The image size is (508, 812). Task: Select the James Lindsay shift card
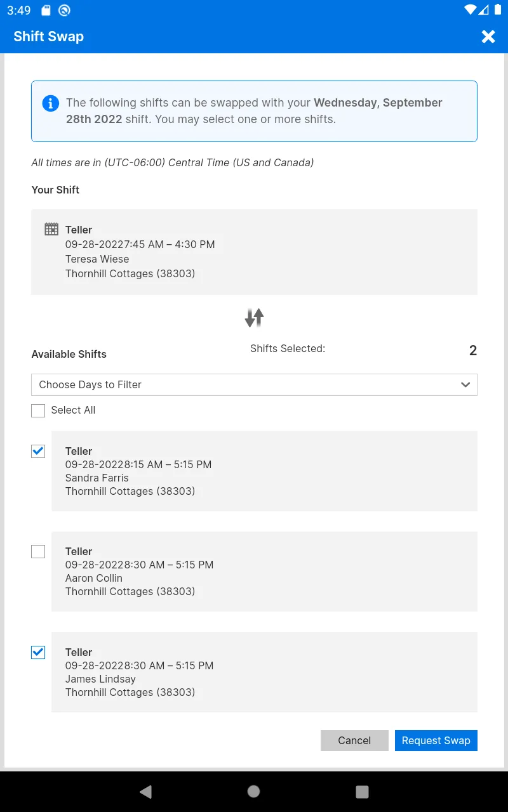[x=264, y=672]
